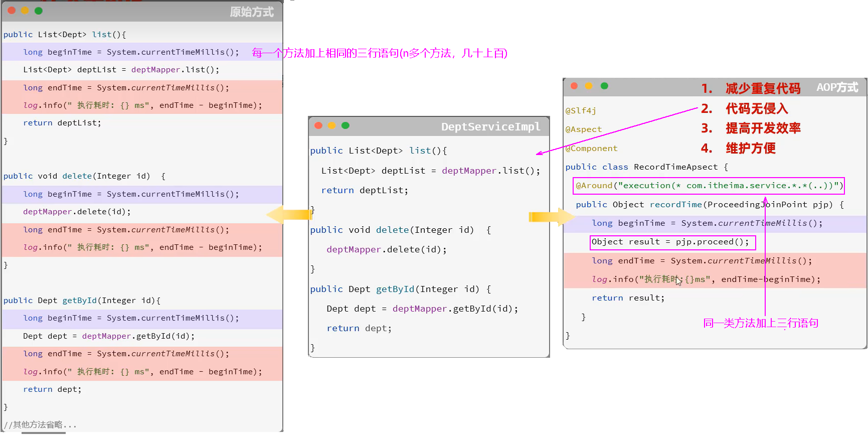Screen dimensions: 868x435
Task: Click the DeptServiceImpl window title
Action: point(490,126)
